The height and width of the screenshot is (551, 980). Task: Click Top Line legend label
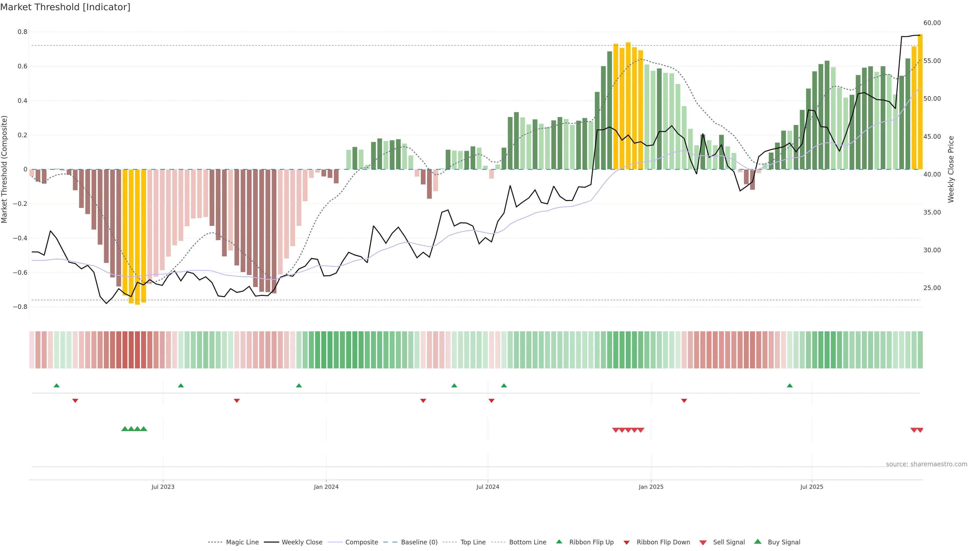point(473,542)
